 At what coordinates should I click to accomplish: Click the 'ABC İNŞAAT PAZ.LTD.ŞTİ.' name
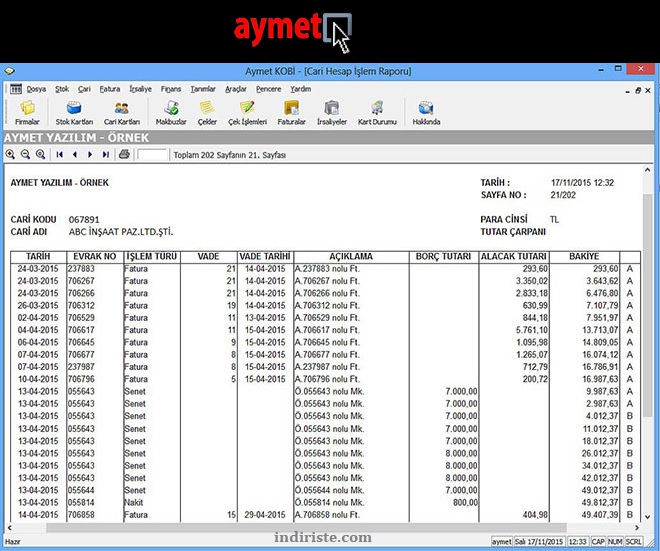tap(121, 232)
